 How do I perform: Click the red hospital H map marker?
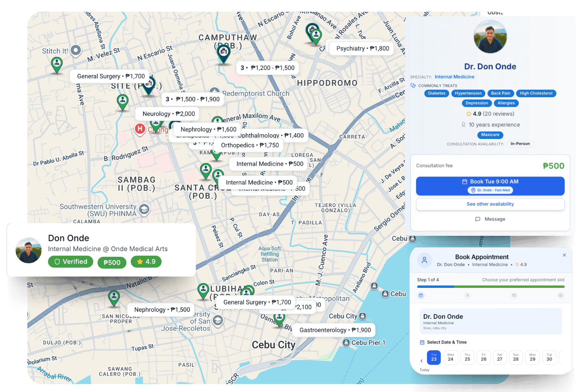(140, 129)
